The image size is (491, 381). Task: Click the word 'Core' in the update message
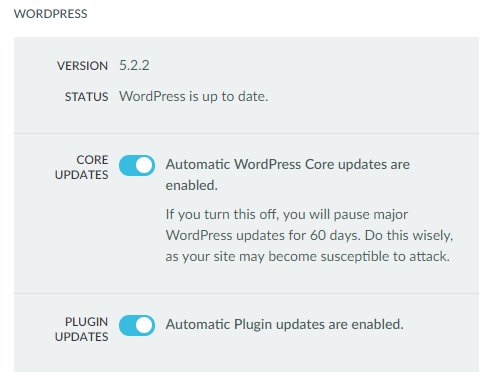319,164
